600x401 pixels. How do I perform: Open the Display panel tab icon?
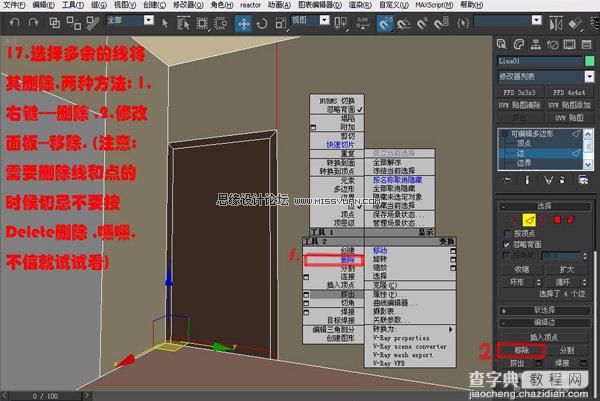pos(569,44)
